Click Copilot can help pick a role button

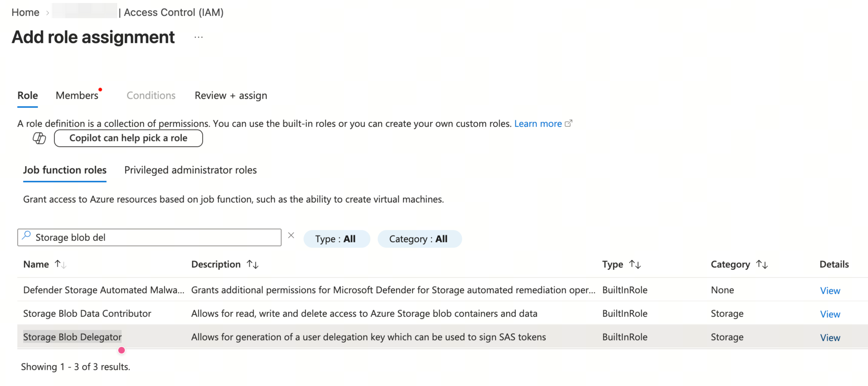pos(129,138)
